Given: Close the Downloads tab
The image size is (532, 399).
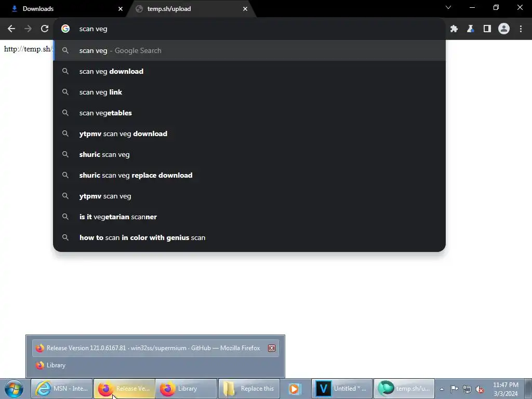Looking at the screenshot, I should point(120,9).
